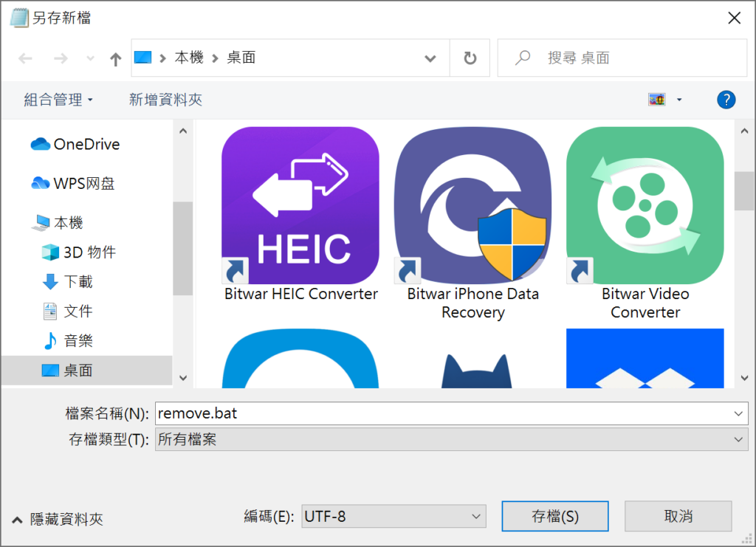Click the Bitwar HEIC Converter label
The image size is (756, 547).
tap(301, 294)
